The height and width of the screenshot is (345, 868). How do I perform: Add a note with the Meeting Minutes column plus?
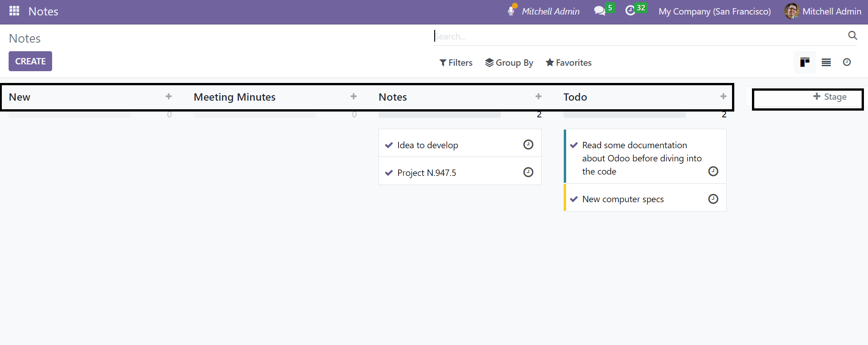[x=354, y=97]
